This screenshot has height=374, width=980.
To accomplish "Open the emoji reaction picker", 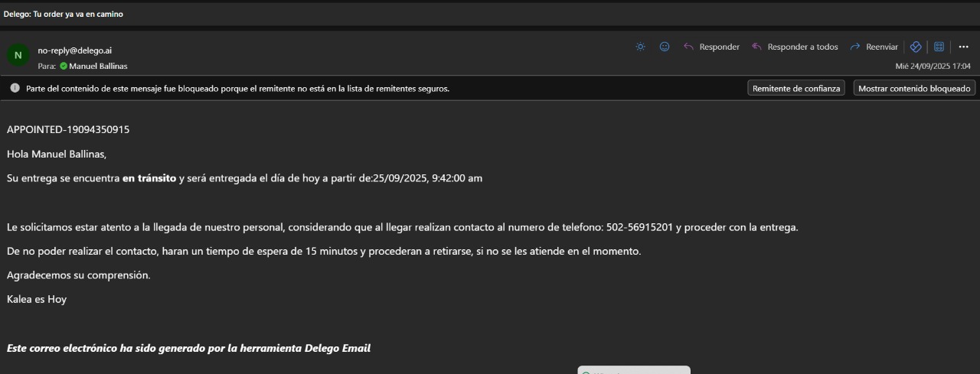I will point(665,47).
